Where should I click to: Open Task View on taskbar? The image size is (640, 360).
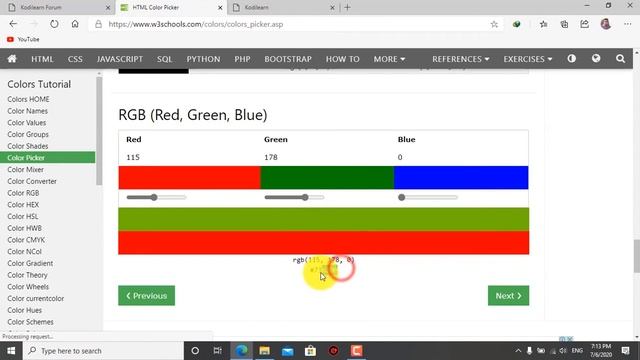pyautogui.click(x=218, y=351)
